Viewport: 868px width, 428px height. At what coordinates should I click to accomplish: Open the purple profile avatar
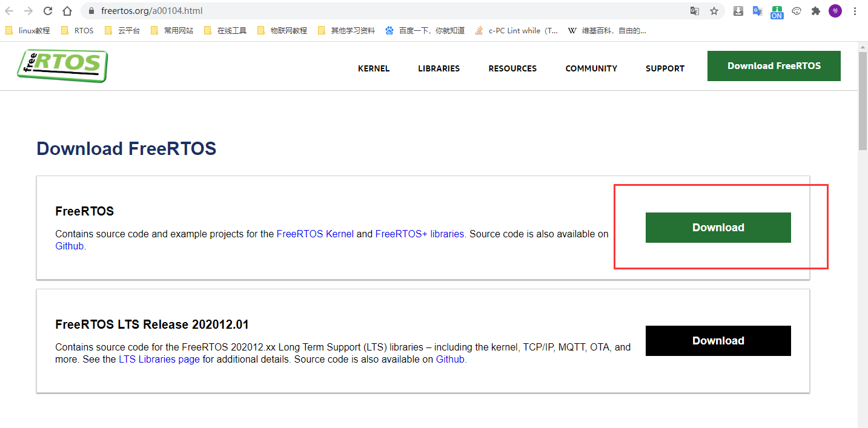835,11
